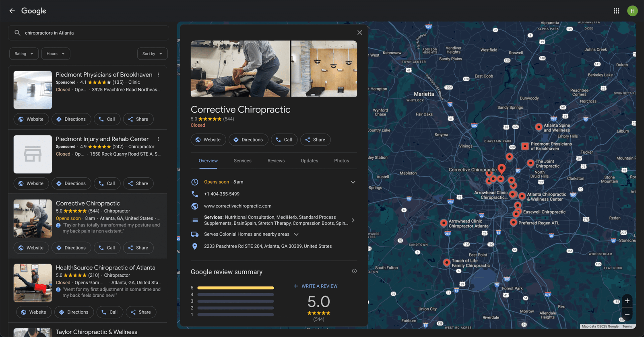
Task: Click the Google logo
Action: click(x=34, y=11)
